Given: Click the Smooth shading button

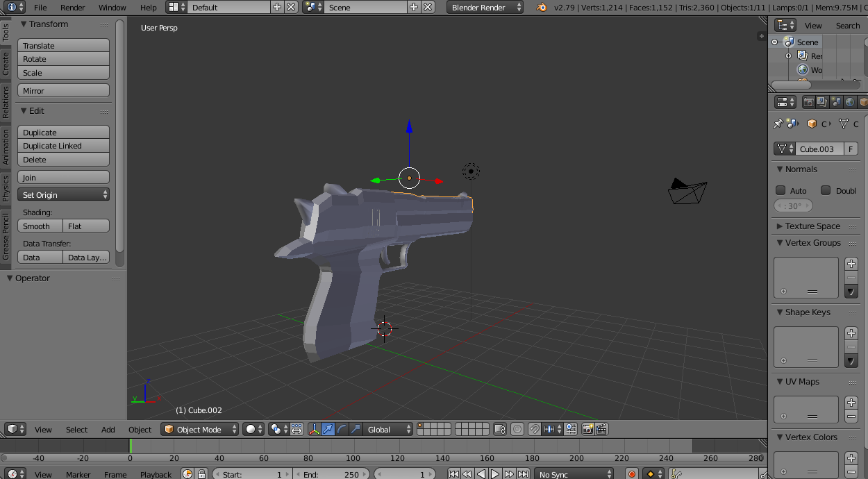Looking at the screenshot, I should (x=40, y=226).
